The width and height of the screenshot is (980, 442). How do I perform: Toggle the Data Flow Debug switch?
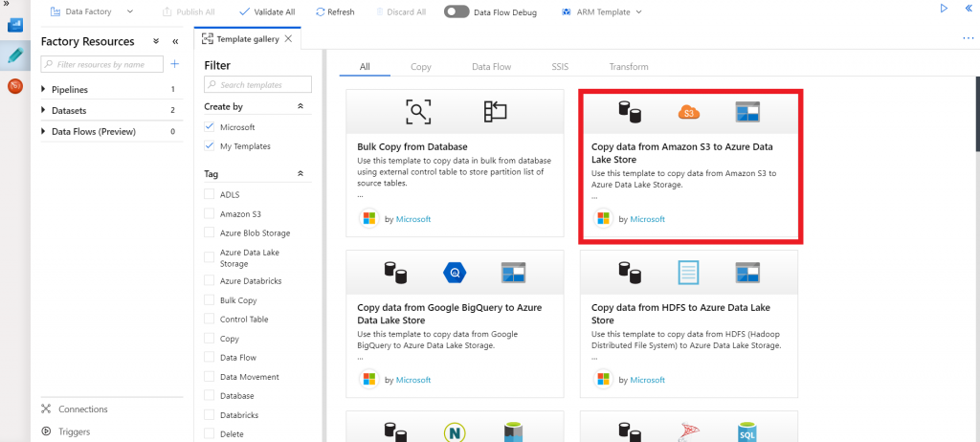coord(457,11)
